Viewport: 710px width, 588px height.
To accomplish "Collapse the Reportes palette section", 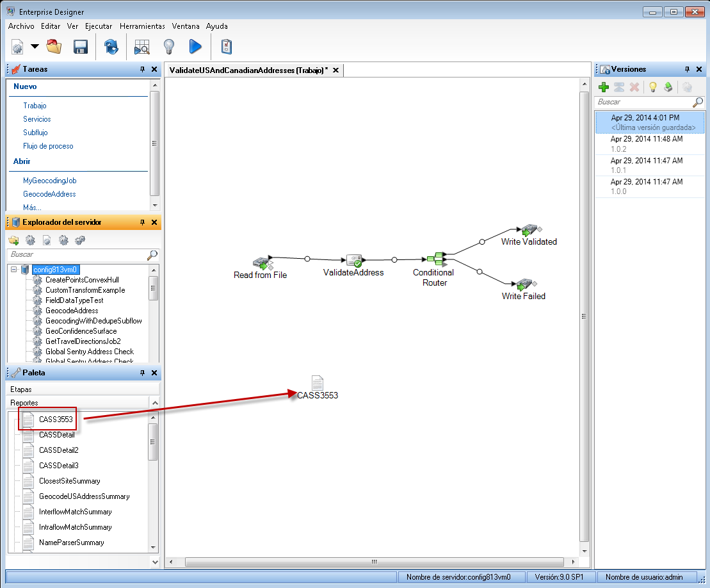I will click(154, 403).
